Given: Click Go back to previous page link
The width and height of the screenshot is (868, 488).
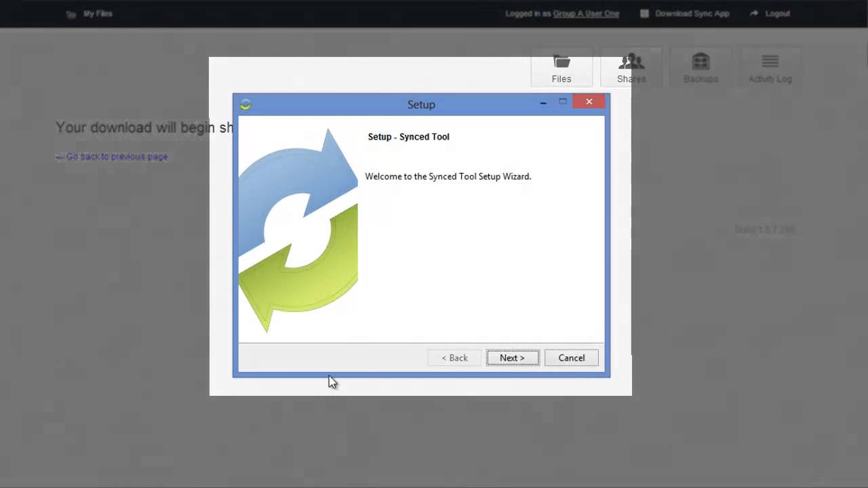Looking at the screenshot, I should point(112,157).
